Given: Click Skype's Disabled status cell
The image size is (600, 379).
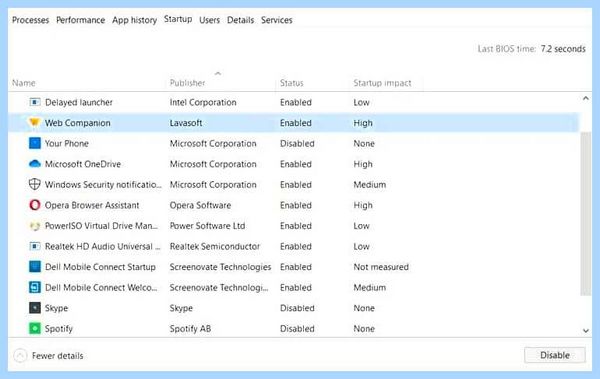Looking at the screenshot, I should coord(297,308).
